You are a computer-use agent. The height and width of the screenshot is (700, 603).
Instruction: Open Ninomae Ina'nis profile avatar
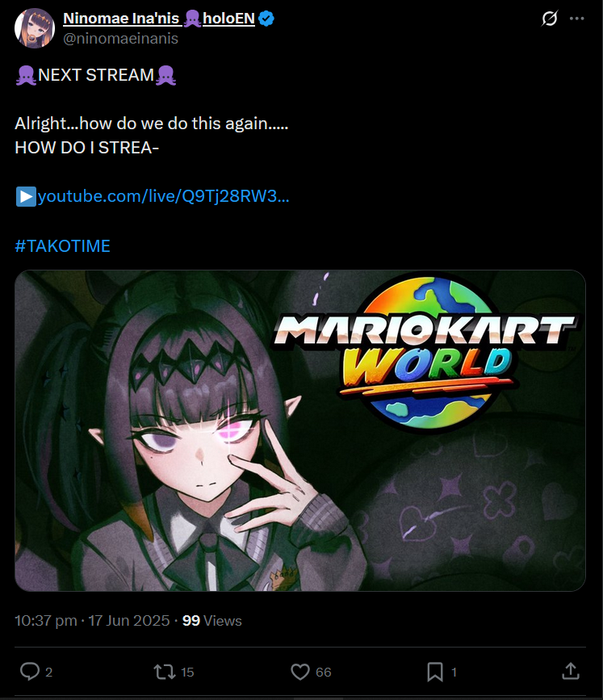tap(35, 28)
